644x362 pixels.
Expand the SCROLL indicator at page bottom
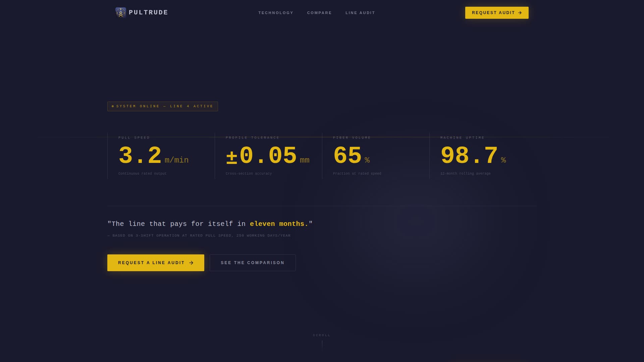(321, 335)
